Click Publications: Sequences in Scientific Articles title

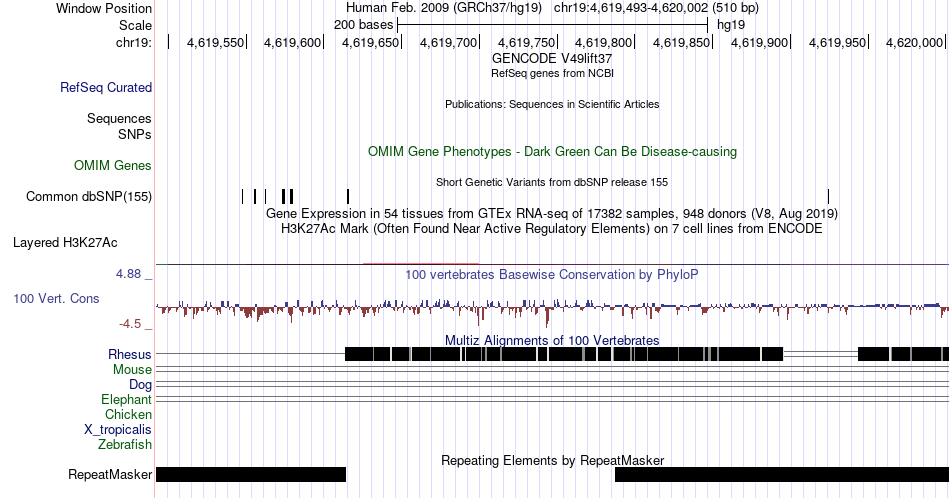[552, 104]
